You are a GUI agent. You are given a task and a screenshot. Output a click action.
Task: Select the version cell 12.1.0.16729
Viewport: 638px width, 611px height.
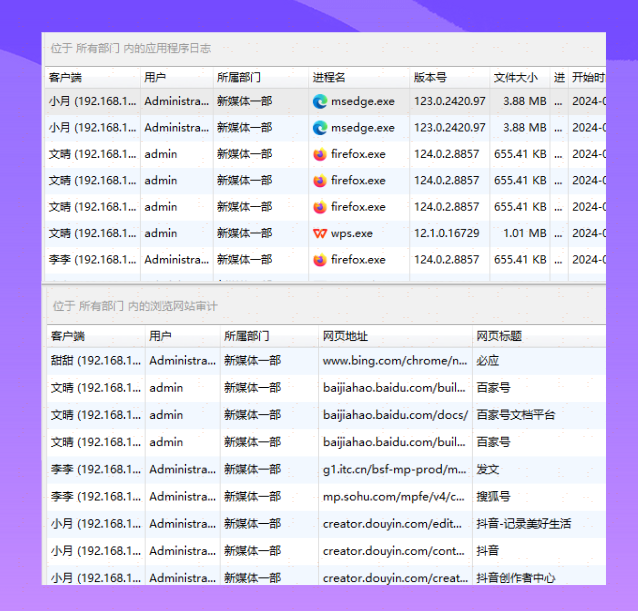coord(450,233)
